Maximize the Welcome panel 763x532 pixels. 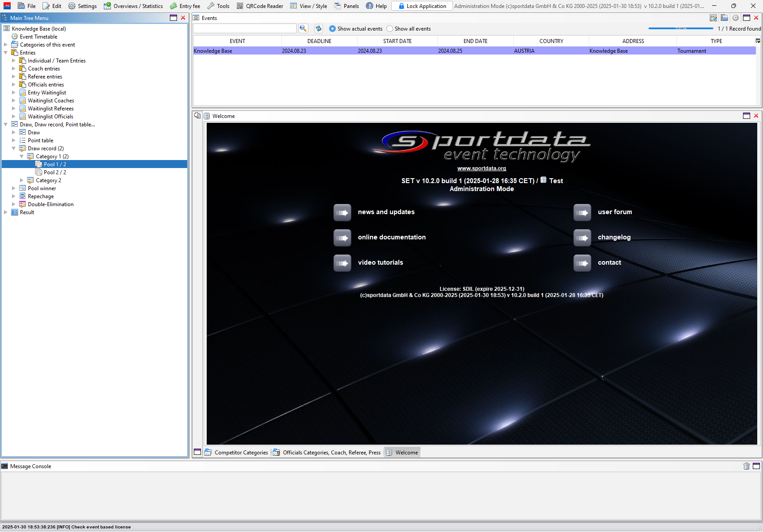click(747, 116)
